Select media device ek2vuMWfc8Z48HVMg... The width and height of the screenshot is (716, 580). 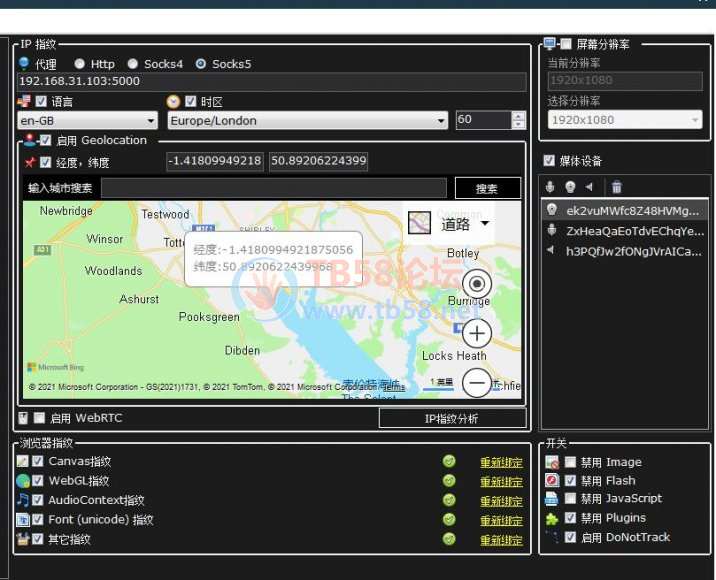625,210
